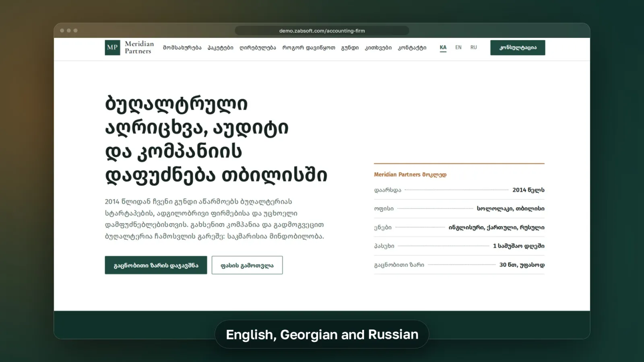The height and width of the screenshot is (362, 644).
Task: Open the როგორ დავიწყოთ nav link
Action: (x=309, y=47)
